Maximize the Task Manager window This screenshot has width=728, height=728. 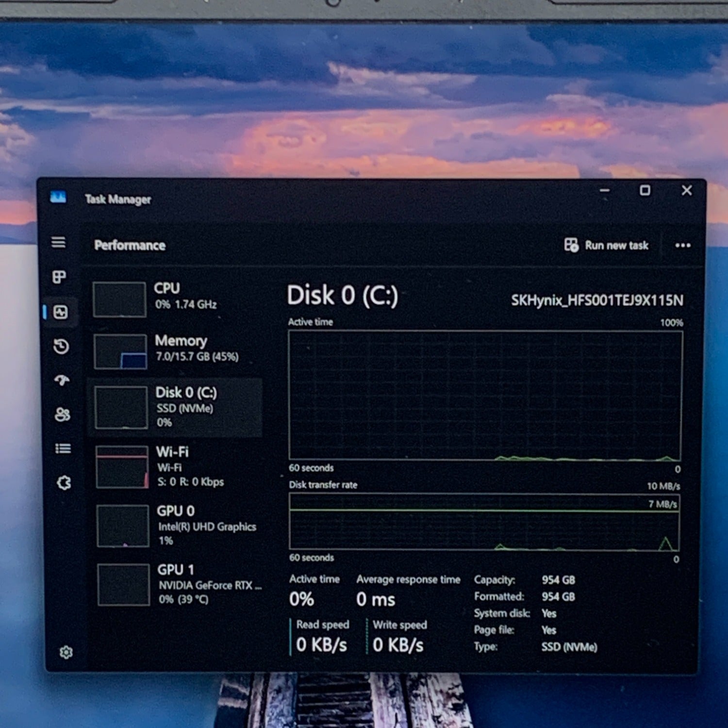[645, 190]
